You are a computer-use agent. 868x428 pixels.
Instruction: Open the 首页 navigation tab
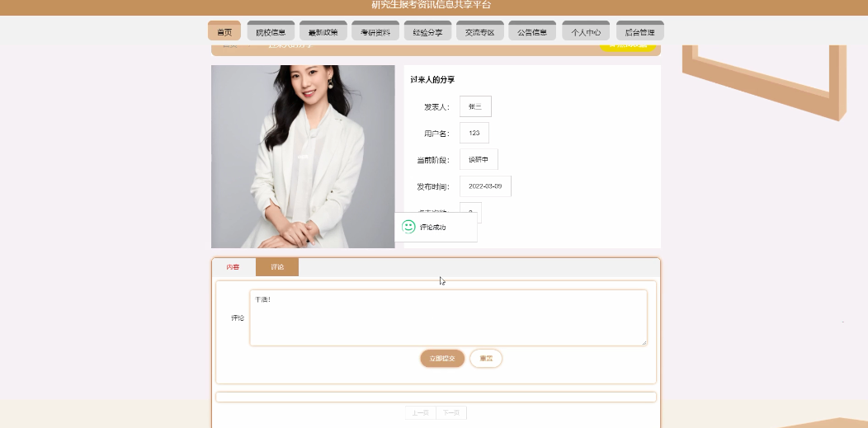click(224, 31)
